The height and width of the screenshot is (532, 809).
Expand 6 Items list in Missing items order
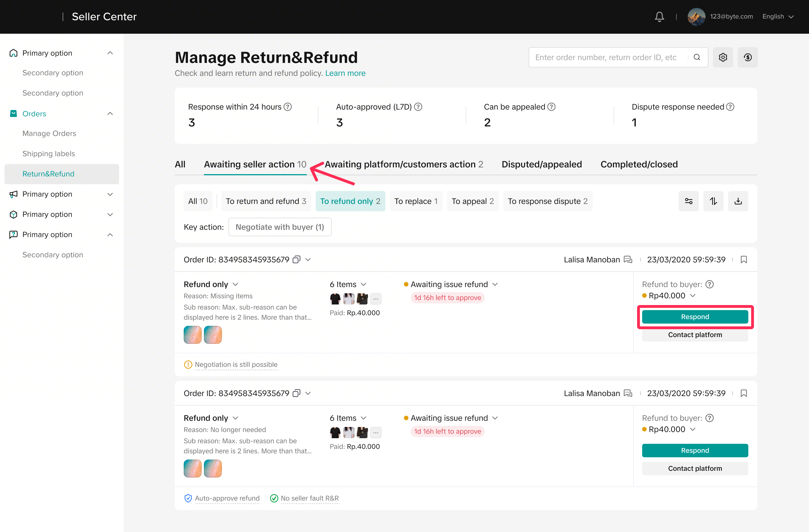point(363,284)
